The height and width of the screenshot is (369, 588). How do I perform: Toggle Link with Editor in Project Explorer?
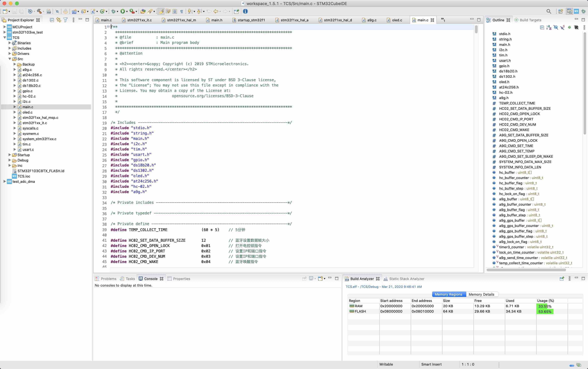[59, 20]
